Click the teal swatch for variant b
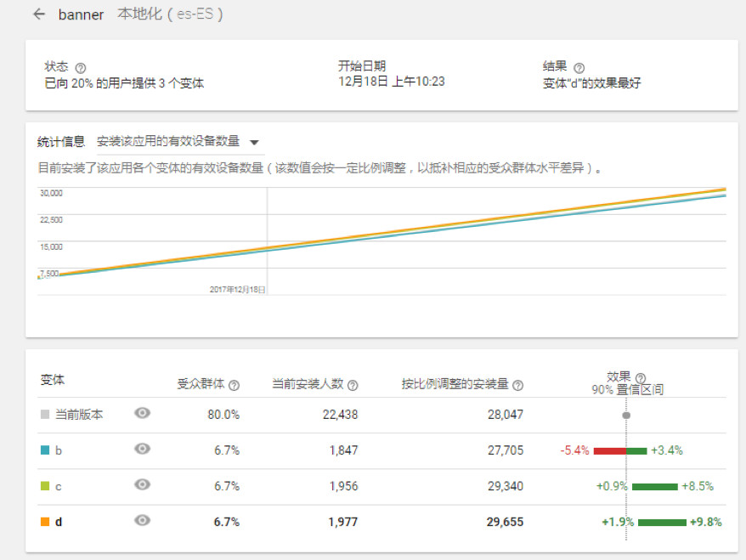 (x=45, y=450)
